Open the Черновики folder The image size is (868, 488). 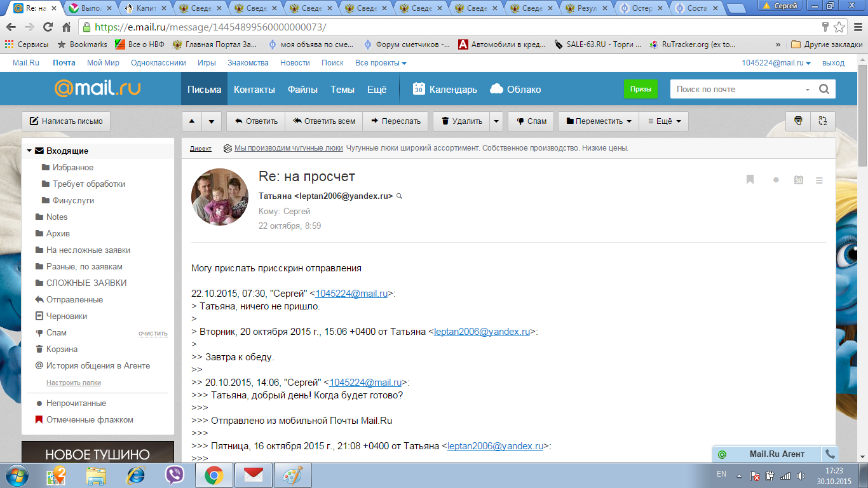click(x=67, y=316)
